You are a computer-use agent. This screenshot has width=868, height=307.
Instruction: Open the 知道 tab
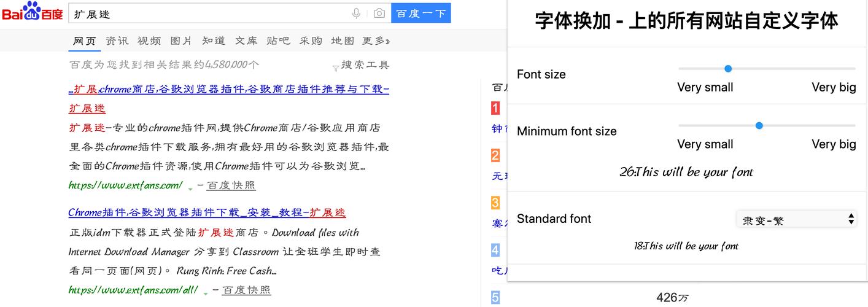tap(214, 41)
